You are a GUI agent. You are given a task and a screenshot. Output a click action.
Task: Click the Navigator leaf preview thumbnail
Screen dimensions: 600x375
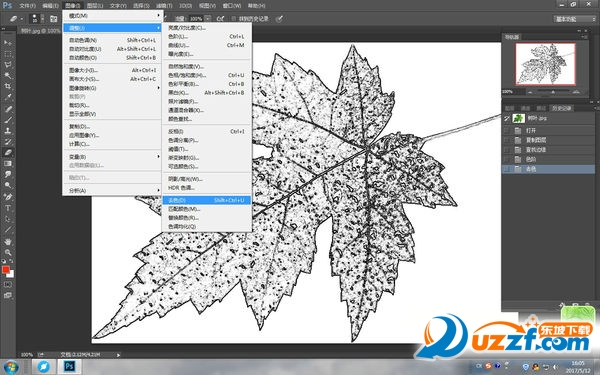coord(545,64)
